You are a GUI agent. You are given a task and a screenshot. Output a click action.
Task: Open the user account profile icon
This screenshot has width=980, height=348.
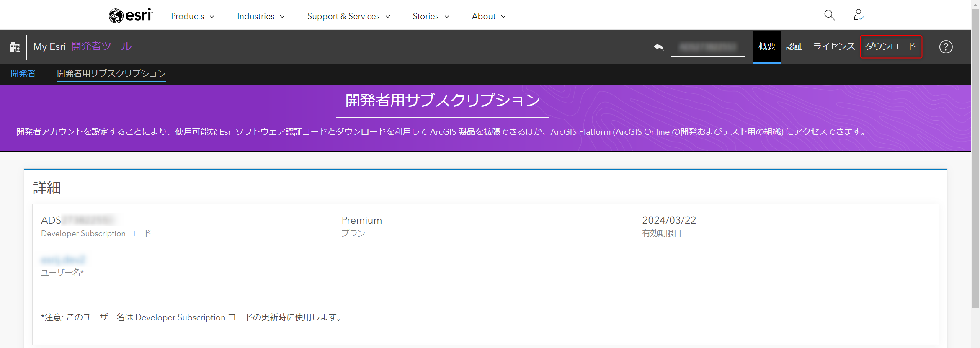(859, 15)
